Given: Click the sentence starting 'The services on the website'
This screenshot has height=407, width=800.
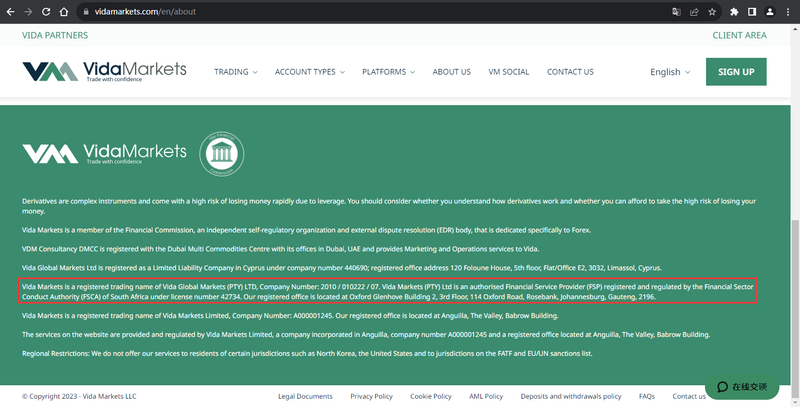Looking at the screenshot, I should 366,335.
